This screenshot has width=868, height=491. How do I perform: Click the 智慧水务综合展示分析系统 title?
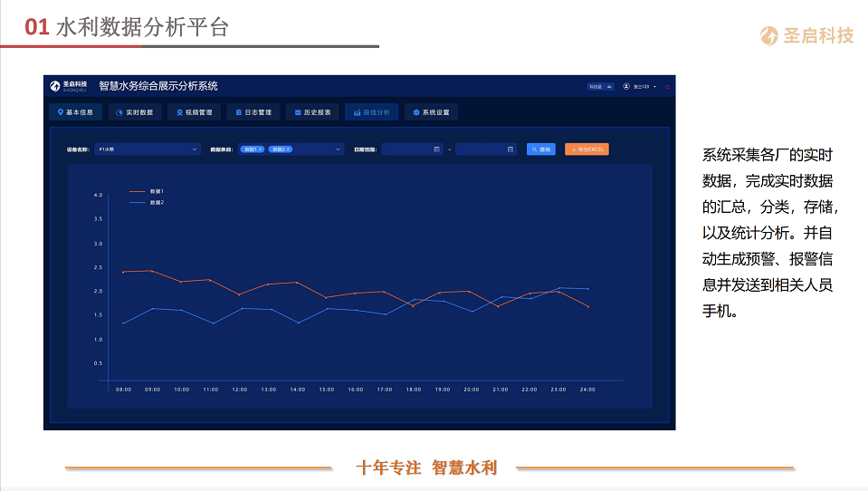(158, 86)
